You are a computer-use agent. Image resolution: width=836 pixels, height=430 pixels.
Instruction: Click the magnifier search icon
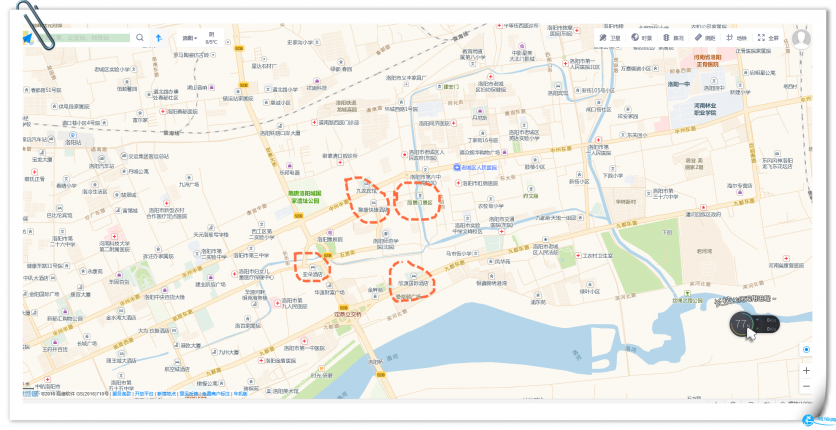pyautogui.click(x=140, y=38)
